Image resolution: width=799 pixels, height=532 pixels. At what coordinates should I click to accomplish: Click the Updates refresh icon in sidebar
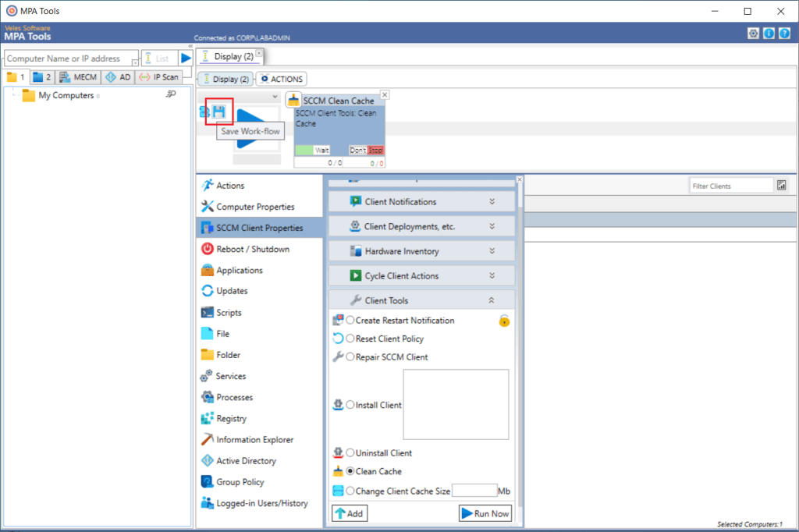click(208, 290)
